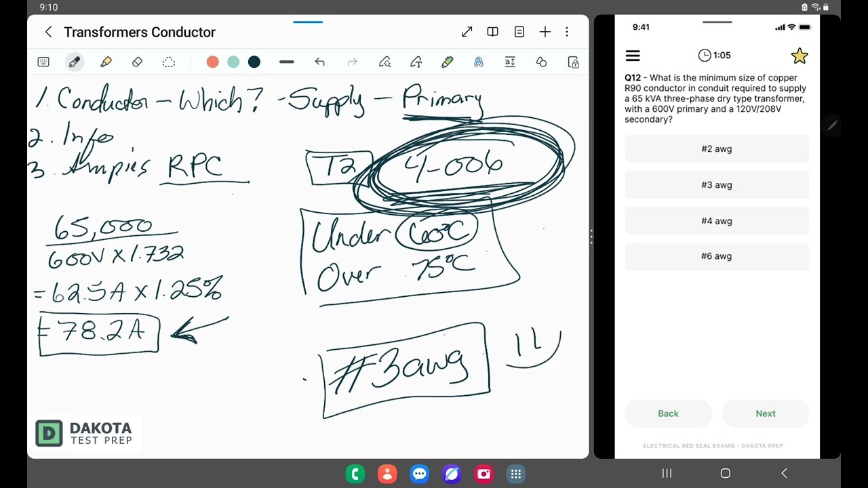Tap the Q12 question text
The width and height of the screenshot is (868, 488).
(715, 98)
